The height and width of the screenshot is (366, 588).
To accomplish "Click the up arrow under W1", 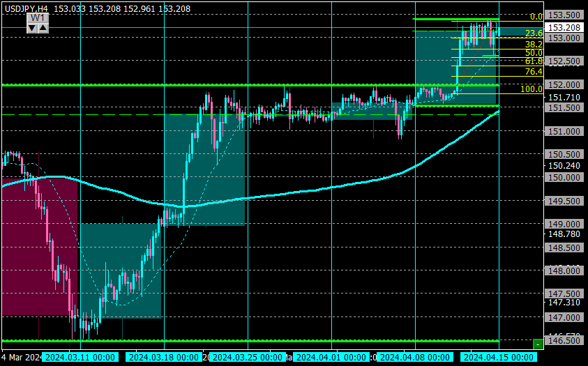I will click(43, 28).
